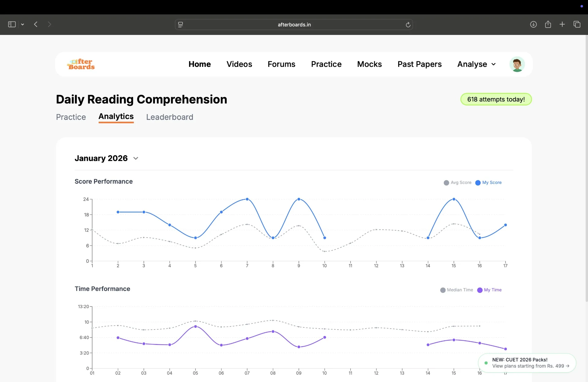Click the 618 attempts today badge

496,99
